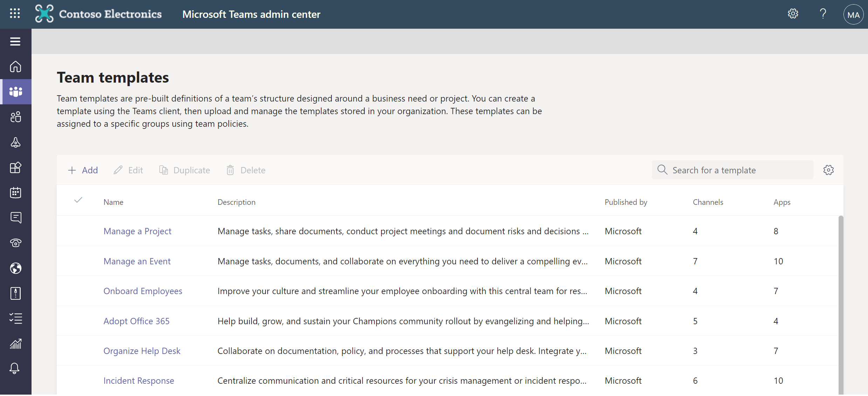Image resolution: width=868 pixels, height=396 pixels.
Task: Open the Messaging policy icon
Action: pyautogui.click(x=15, y=217)
